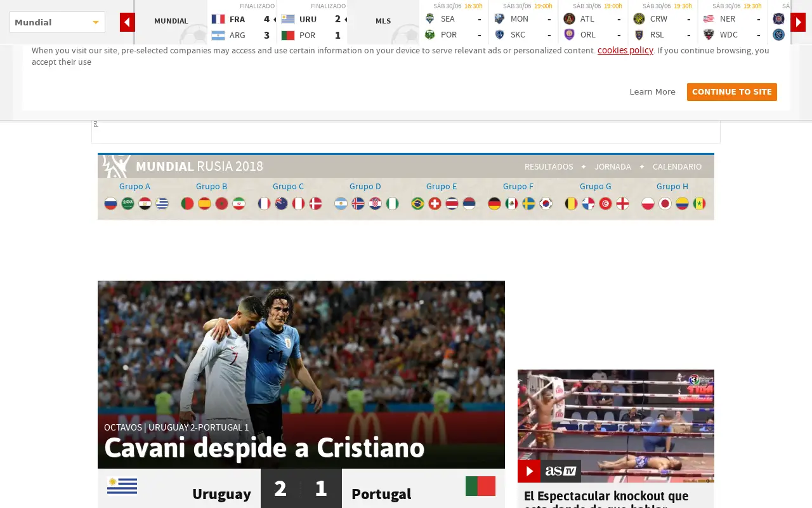Click the Saudi Arabia flag icon
This screenshot has width=812, height=508.
[x=128, y=204]
